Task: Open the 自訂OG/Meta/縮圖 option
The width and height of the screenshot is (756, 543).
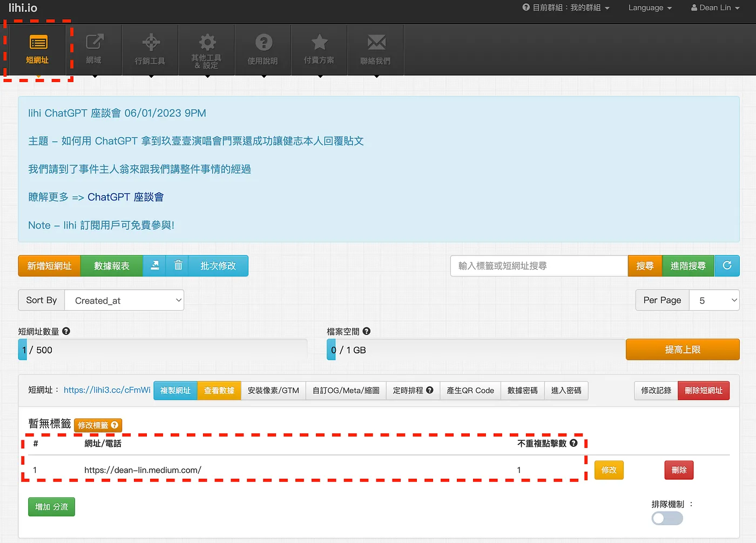Action: (346, 391)
